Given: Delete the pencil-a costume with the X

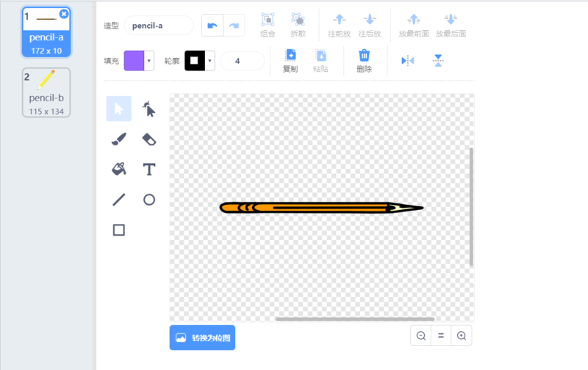Looking at the screenshot, I should coord(64,14).
